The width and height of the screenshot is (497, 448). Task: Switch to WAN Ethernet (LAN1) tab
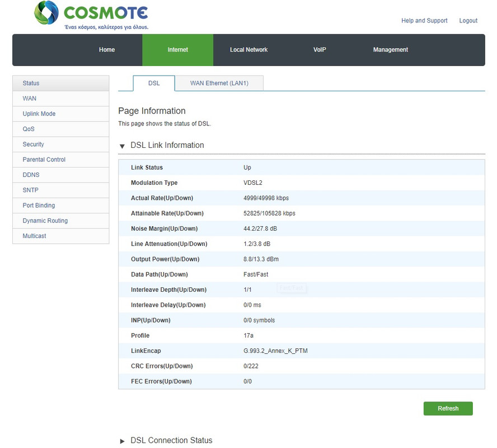coord(219,83)
